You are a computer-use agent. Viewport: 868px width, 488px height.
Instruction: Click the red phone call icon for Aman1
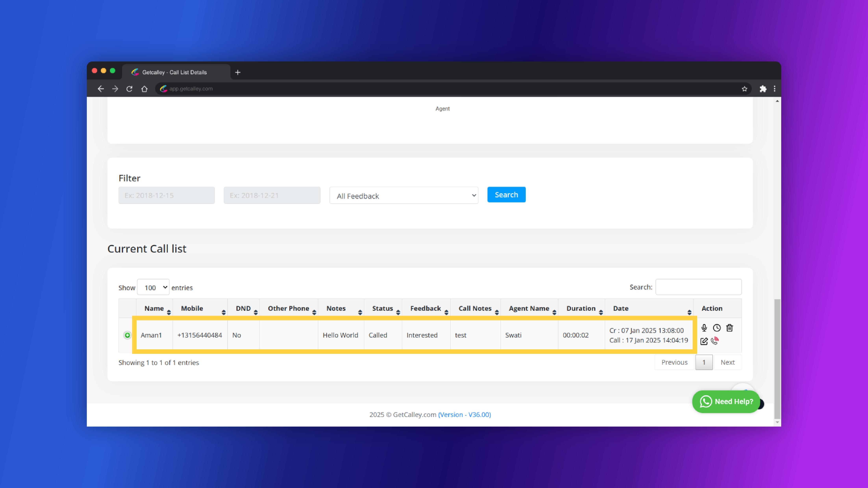click(x=715, y=341)
